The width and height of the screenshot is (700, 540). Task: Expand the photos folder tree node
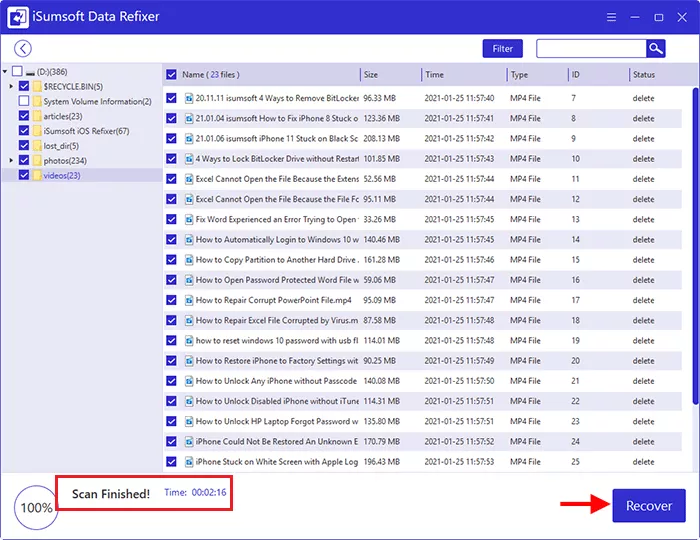(11, 160)
